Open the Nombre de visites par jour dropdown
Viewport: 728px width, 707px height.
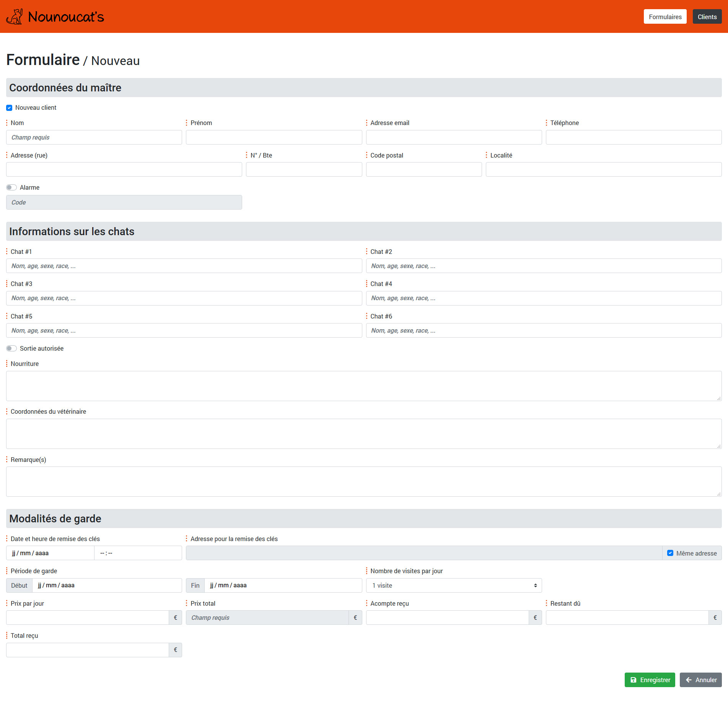454,585
